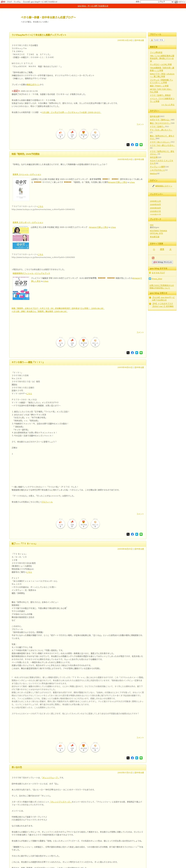Image resolution: width=186 pixels, height=868 pixels.
Task: Set text size to 小
Action: coord(154,249)
